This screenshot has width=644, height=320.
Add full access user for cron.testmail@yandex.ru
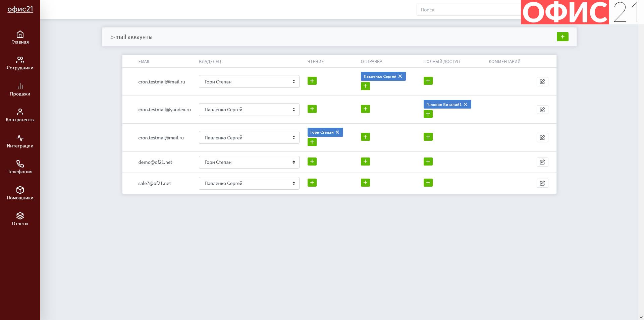[x=428, y=114]
